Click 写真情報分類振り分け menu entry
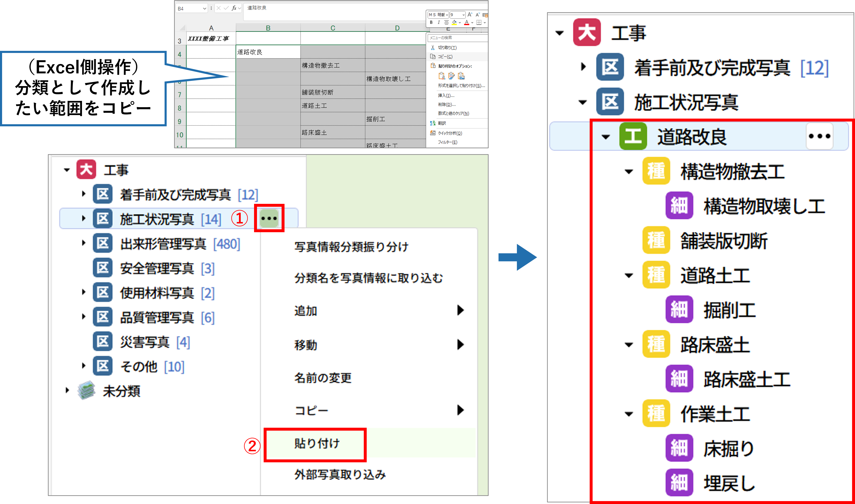Image resolution: width=855 pixels, height=504 pixels. pyautogui.click(x=351, y=247)
